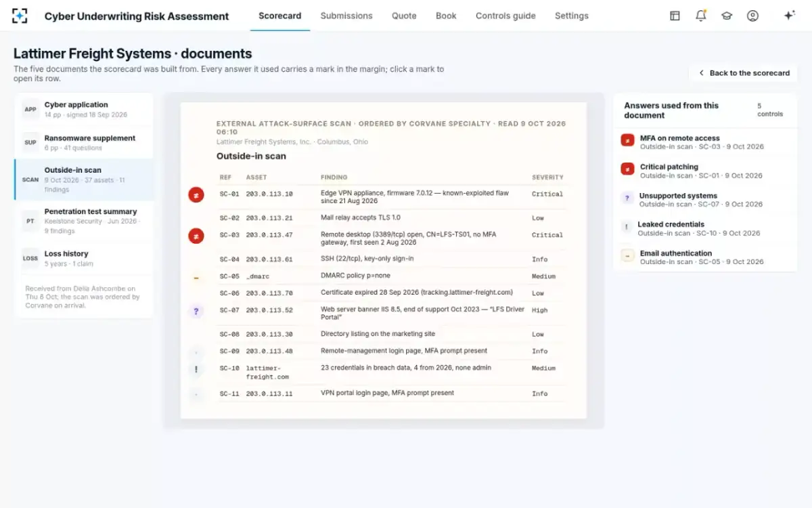
Task: Click the Unsupported systems question icon
Action: [x=627, y=197]
